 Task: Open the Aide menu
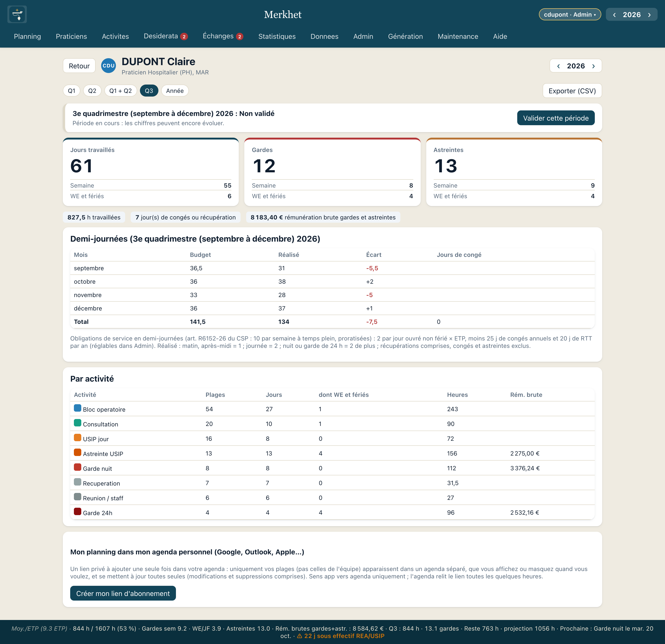[x=500, y=36]
